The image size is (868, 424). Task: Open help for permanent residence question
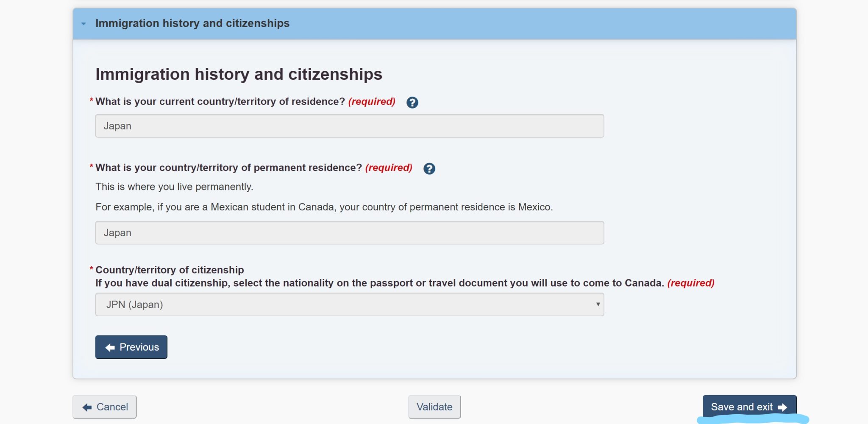(x=429, y=169)
